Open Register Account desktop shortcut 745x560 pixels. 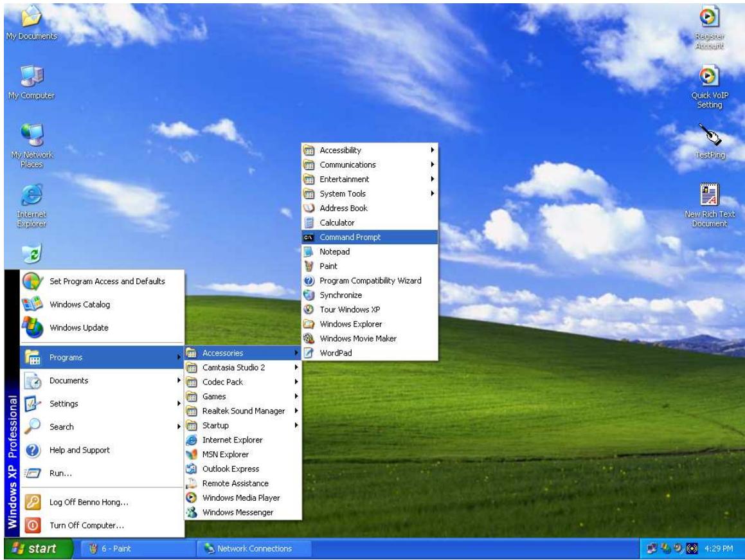click(x=709, y=28)
